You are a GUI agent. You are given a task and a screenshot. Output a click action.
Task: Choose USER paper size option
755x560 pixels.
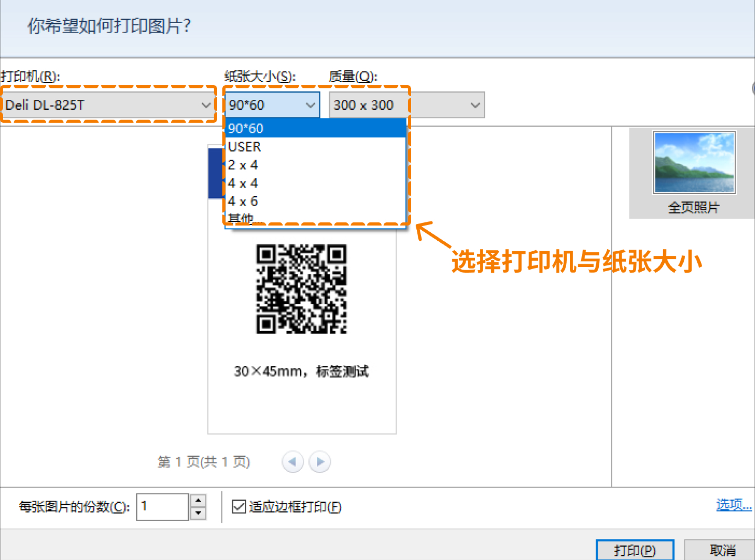coord(316,147)
